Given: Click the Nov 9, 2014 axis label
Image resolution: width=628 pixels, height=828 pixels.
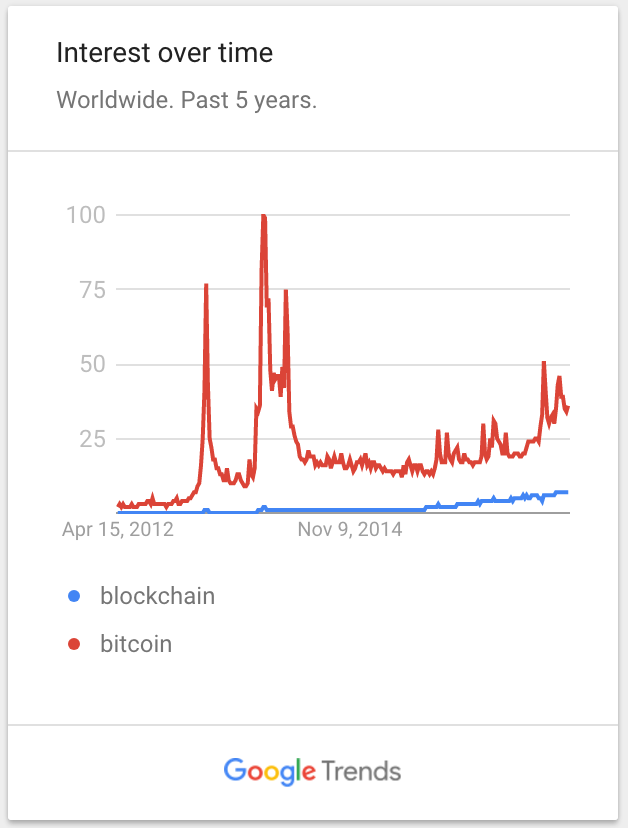Looking at the screenshot, I should click(350, 529).
